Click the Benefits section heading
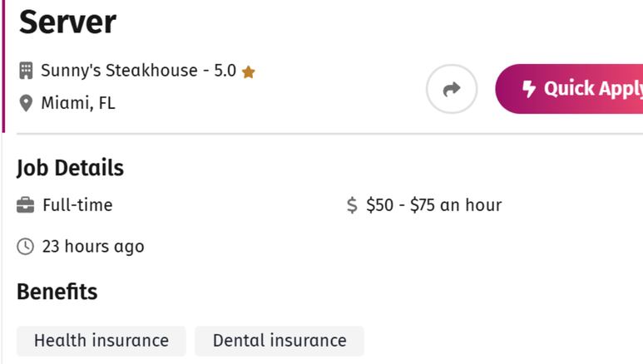643x364 pixels. [x=57, y=292]
